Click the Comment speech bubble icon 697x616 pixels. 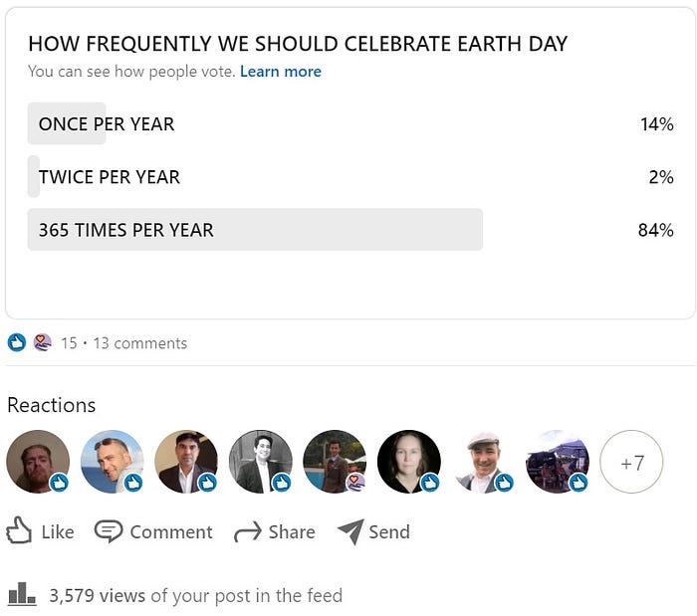click(109, 531)
